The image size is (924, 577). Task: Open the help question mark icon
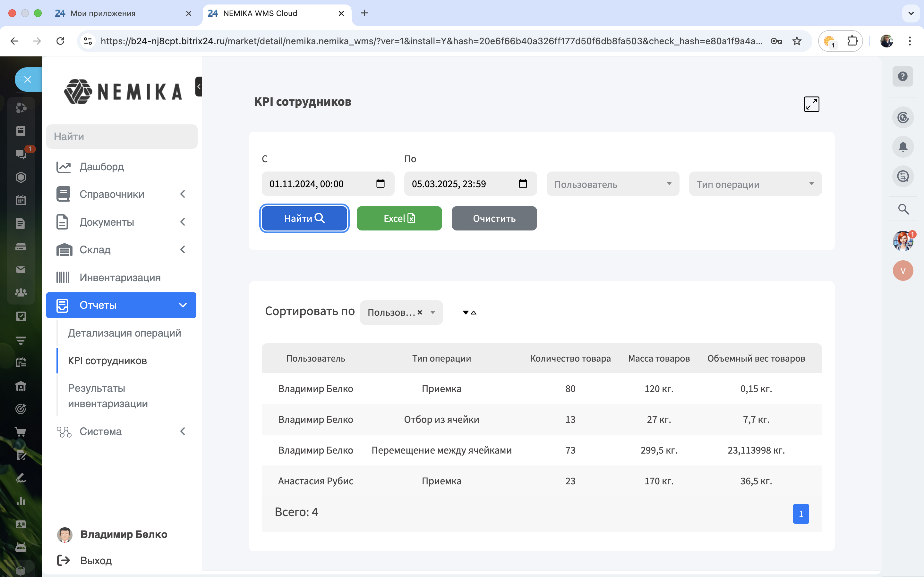[x=902, y=76]
